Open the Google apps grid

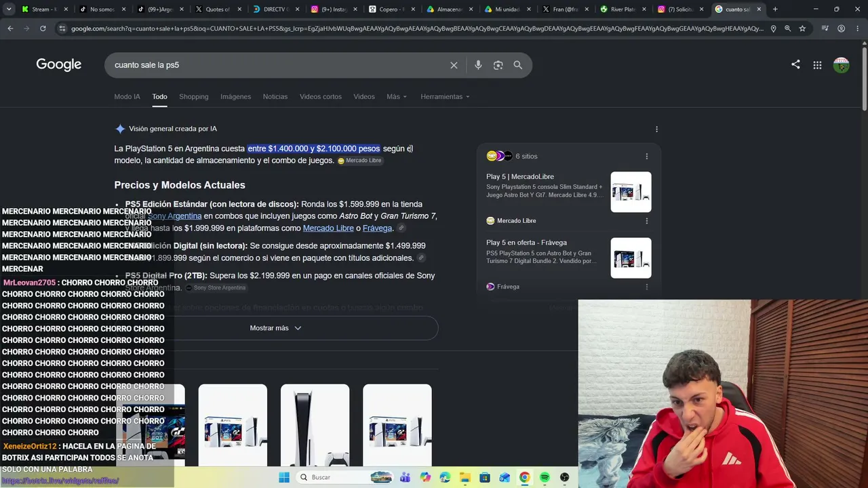pyautogui.click(x=817, y=65)
